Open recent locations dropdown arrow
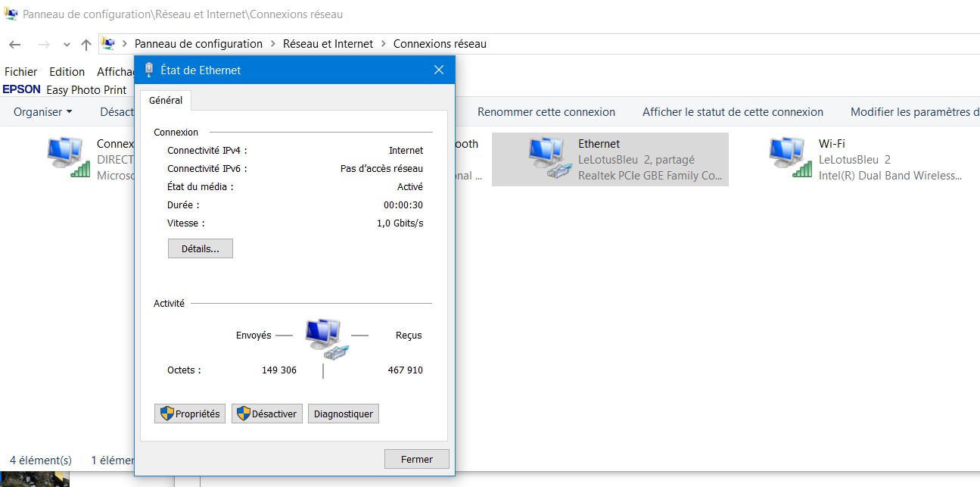Image resolution: width=980 pixels, height=487 pixels. tap(67, 44)
